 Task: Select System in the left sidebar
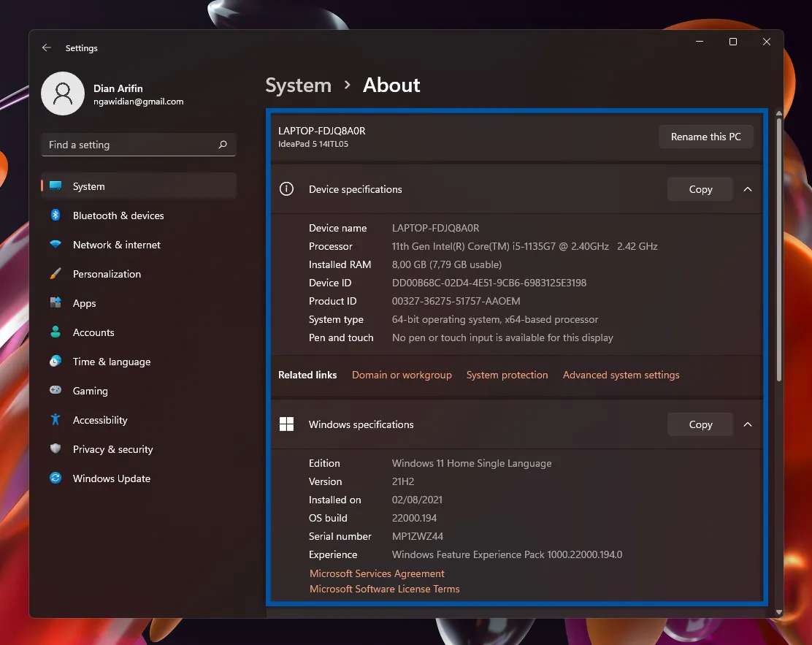point(88,186)
